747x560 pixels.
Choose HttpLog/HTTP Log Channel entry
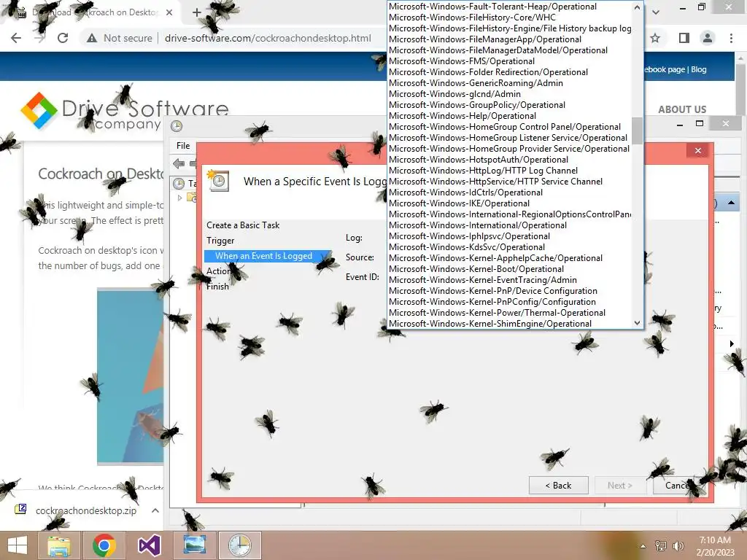(510, 171)
